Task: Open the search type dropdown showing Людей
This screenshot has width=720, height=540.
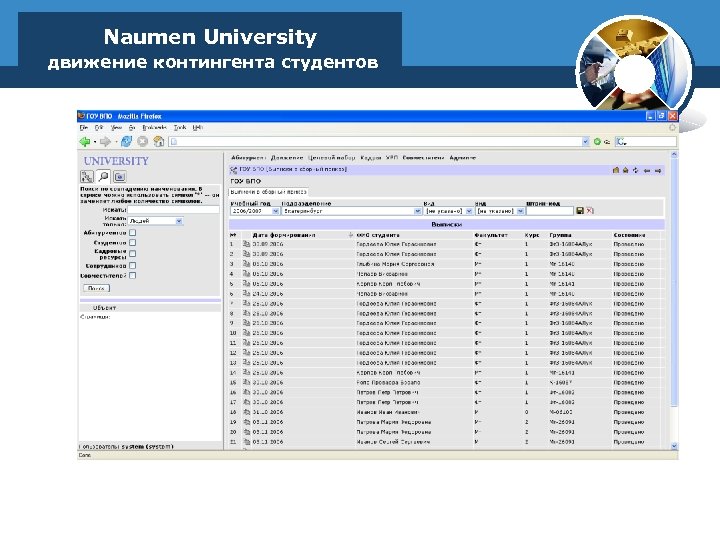Action: click(155, 221)
